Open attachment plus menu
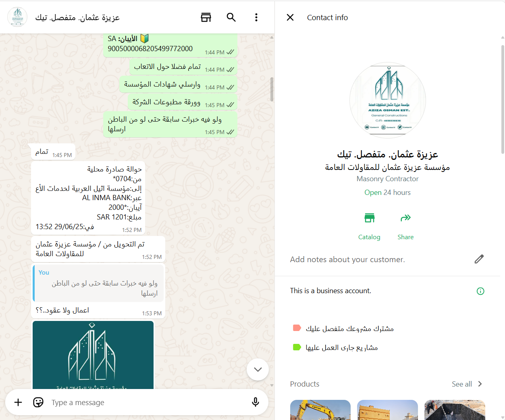This screenshot has height=420, width=505. coord(18,402)
